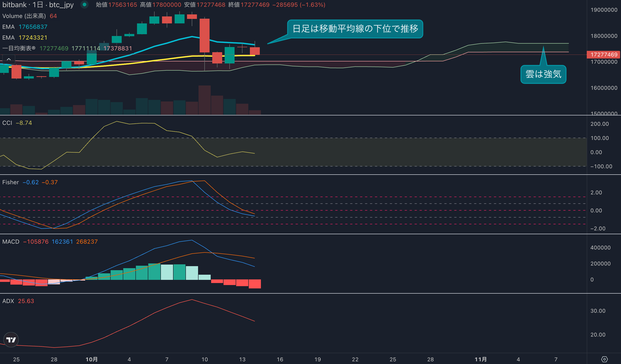Select the 日足は移動平均線の下位で推移 callout

355,29
